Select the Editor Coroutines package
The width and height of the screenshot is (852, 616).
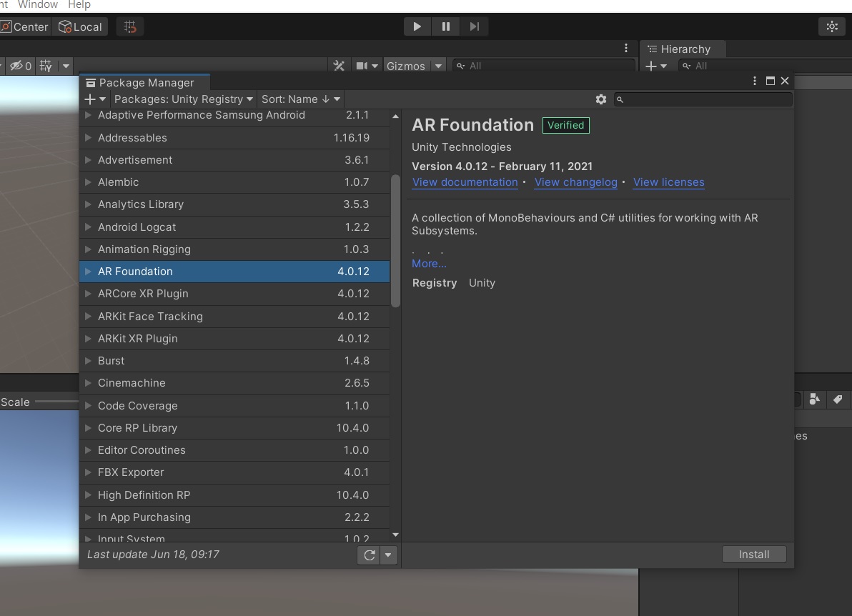click(x=234, y=449)
